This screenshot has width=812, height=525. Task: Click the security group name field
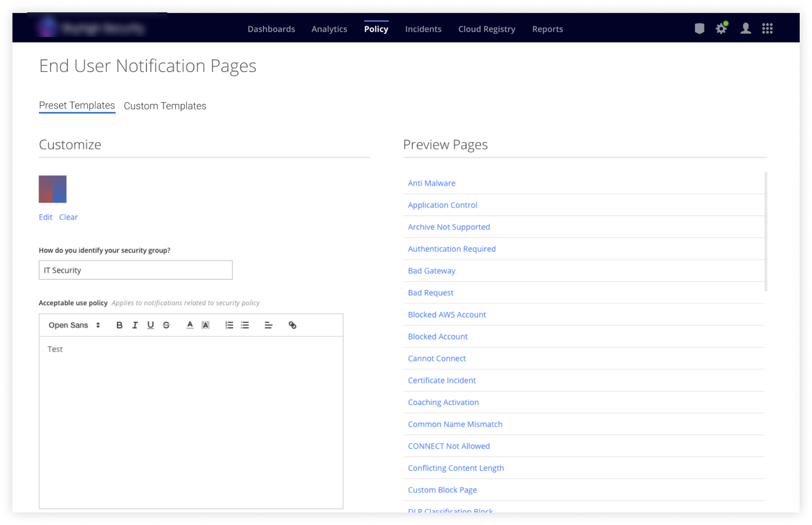click(135, 270)
